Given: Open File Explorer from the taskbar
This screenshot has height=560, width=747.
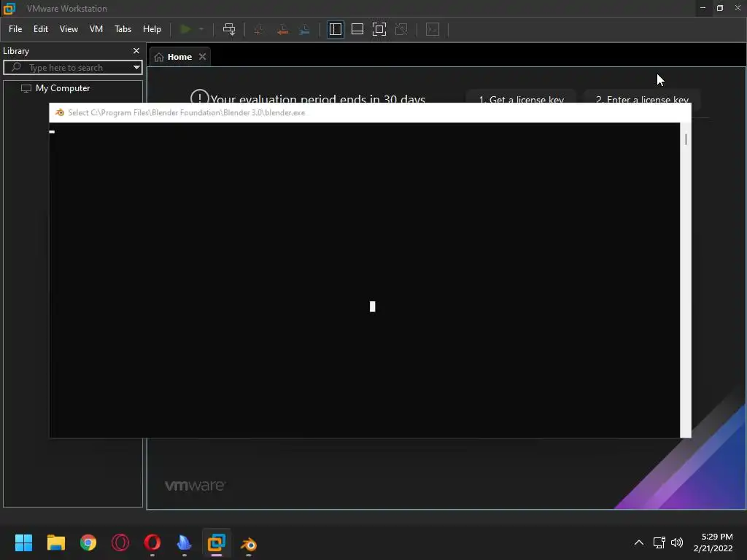Looking at the screenshot, I should [x=55, y=542].
